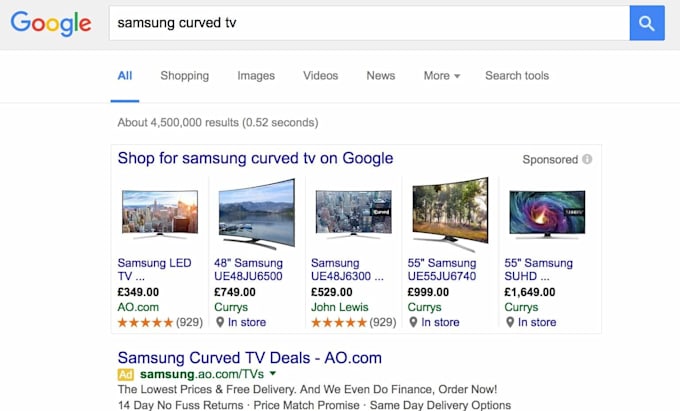Screen dimensions: 680x411
Task: Expand the arrow next to samsung.ao.com/TVs
Action: [272, 373]
